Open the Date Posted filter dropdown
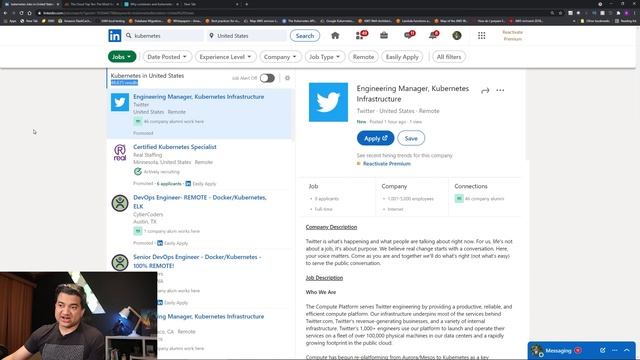640x360 pixels. (167, 57)
